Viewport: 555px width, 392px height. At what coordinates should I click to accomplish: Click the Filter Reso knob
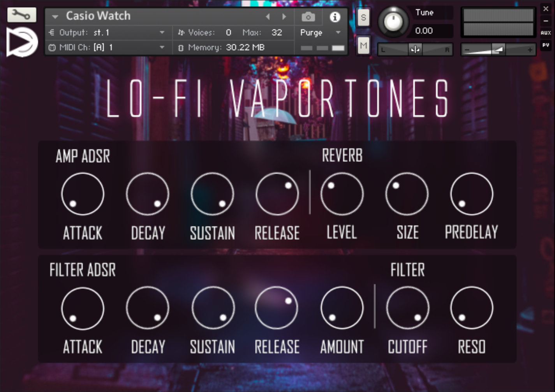[x=472, y=308]
